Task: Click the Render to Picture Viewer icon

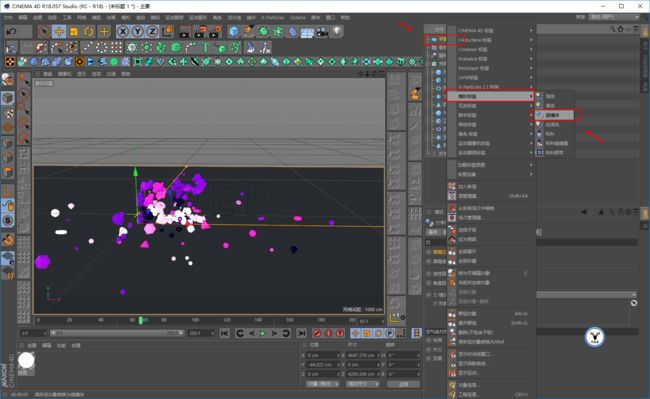Action: 201,31
